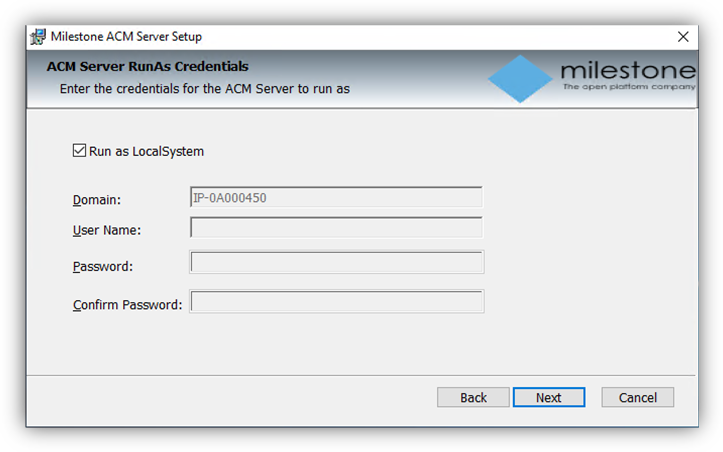Click the milestone wordmark in the header
This screenshot has height=452, width=723.
coord(628,70)
